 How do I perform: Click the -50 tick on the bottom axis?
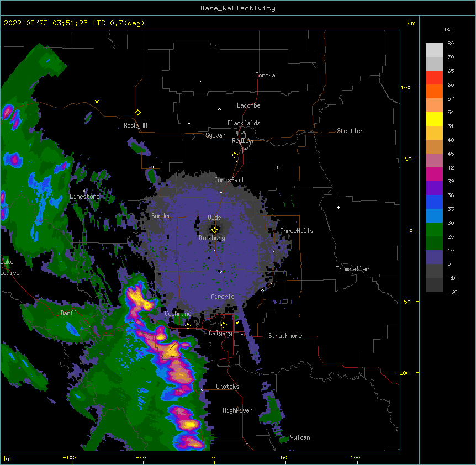[x=141, y=457]
